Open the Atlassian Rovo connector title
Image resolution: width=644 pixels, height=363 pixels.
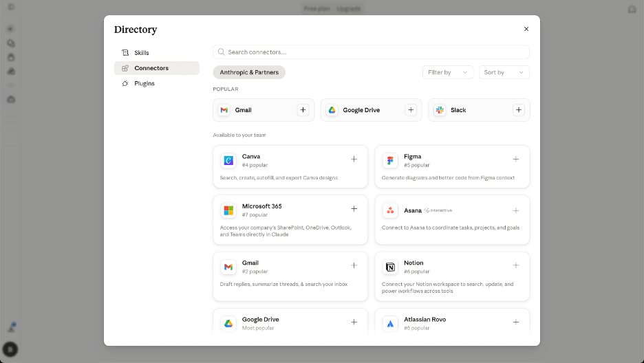pos(425,319)
